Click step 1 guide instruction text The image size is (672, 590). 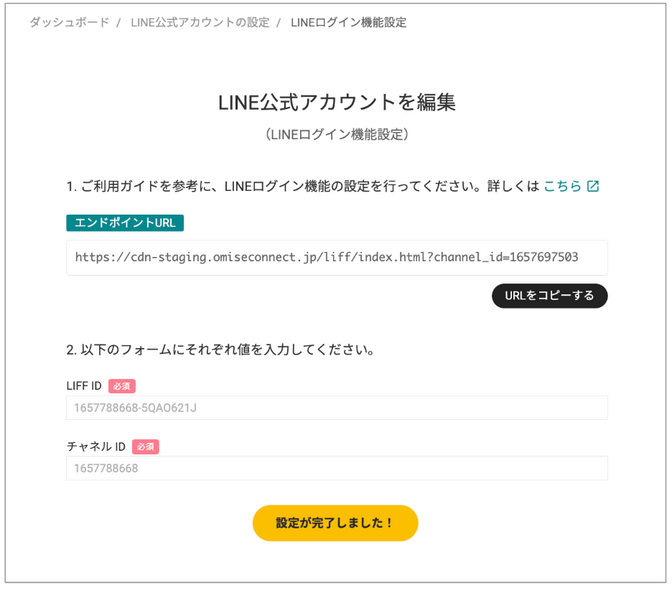point(303,186)
